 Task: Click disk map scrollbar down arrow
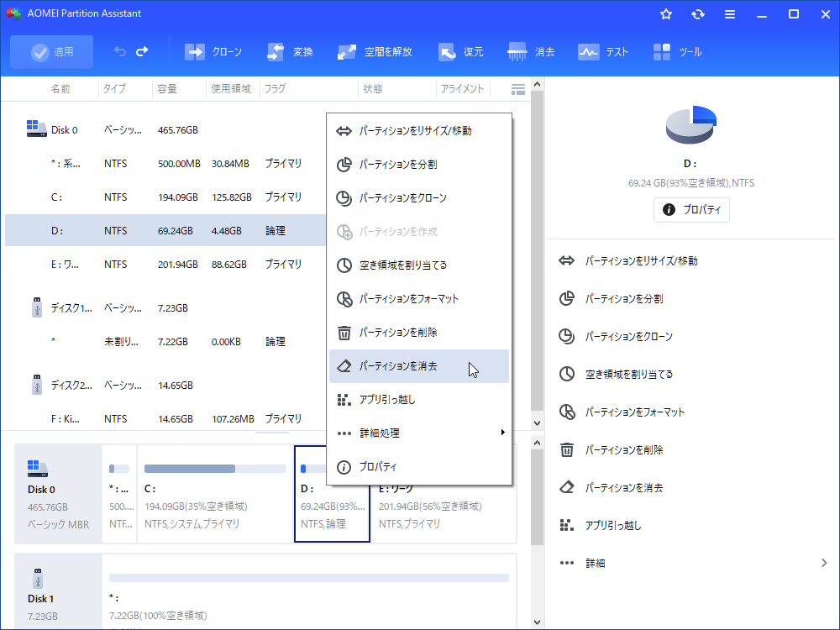tap(538, 622)
